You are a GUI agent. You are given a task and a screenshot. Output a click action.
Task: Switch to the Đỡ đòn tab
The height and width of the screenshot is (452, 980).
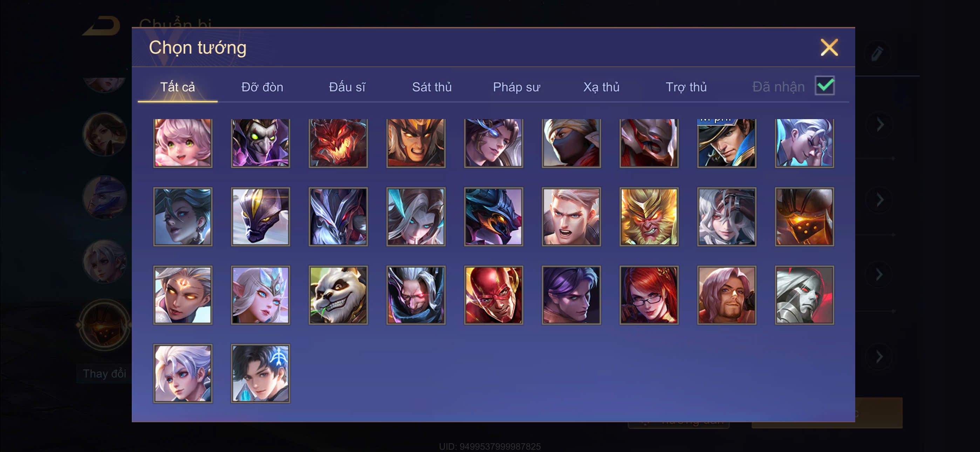(x=262, y=87)
